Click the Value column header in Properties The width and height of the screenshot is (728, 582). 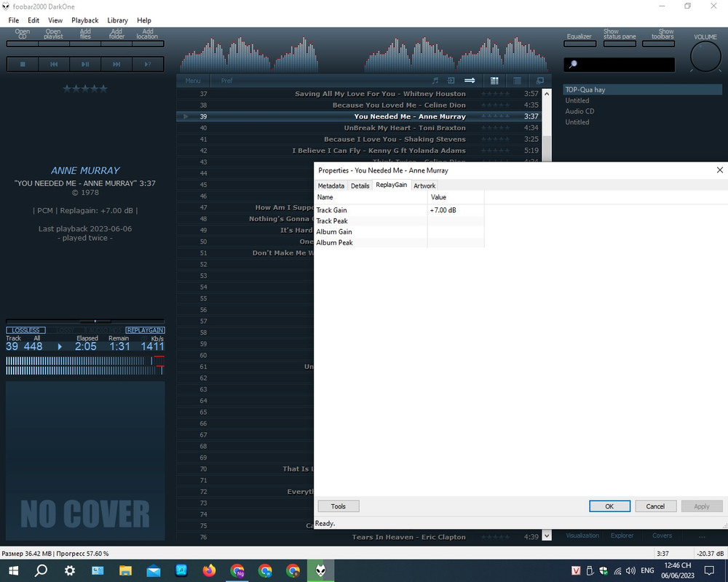456,197
